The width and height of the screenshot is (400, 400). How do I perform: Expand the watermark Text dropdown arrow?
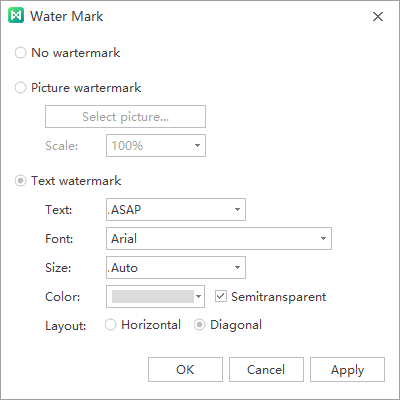tap(237, 210)
